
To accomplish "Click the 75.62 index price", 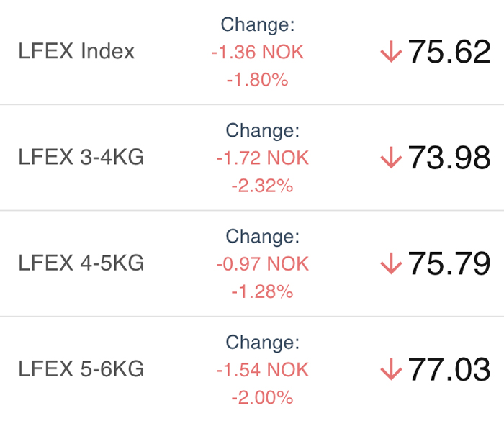I will pos(449,51).
